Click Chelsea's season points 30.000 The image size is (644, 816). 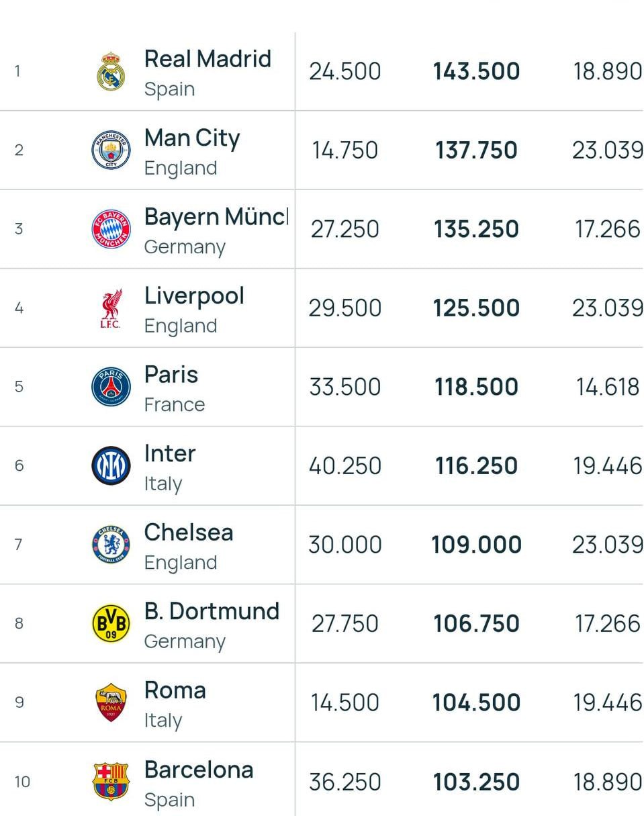click(x=345, y=545)
